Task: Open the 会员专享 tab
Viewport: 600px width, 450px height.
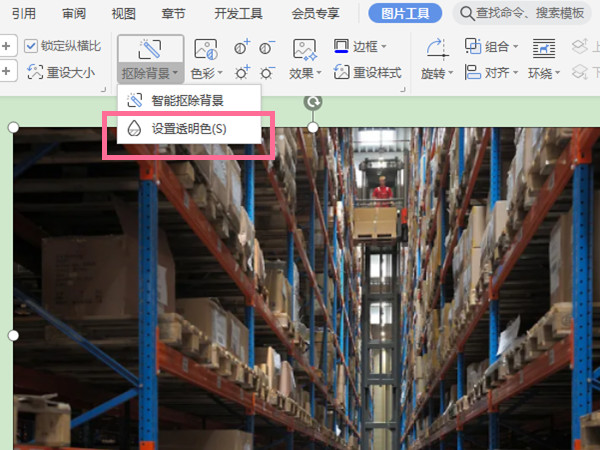Action: [315, 14]
